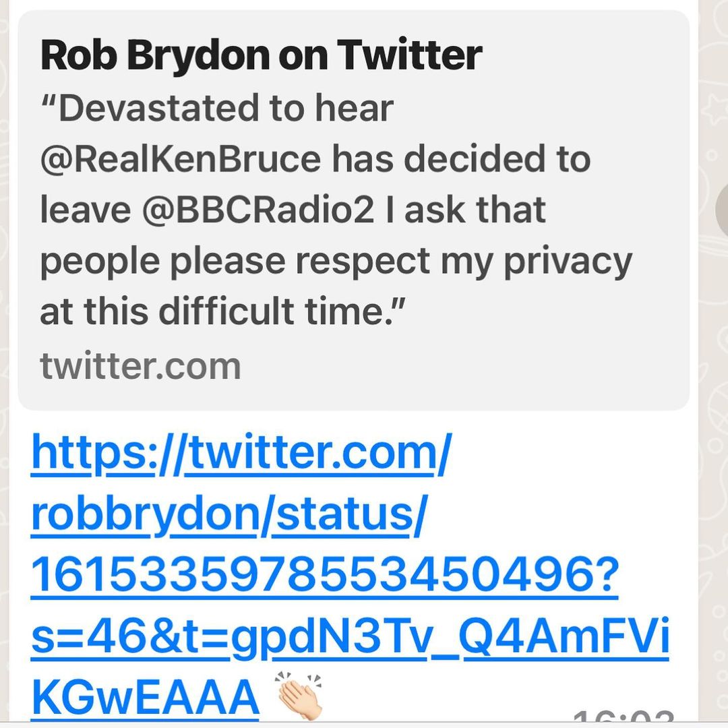728x728 pixels.
Task: Click the twitter.com domain label in the preview card
Action: pos(140,365)
